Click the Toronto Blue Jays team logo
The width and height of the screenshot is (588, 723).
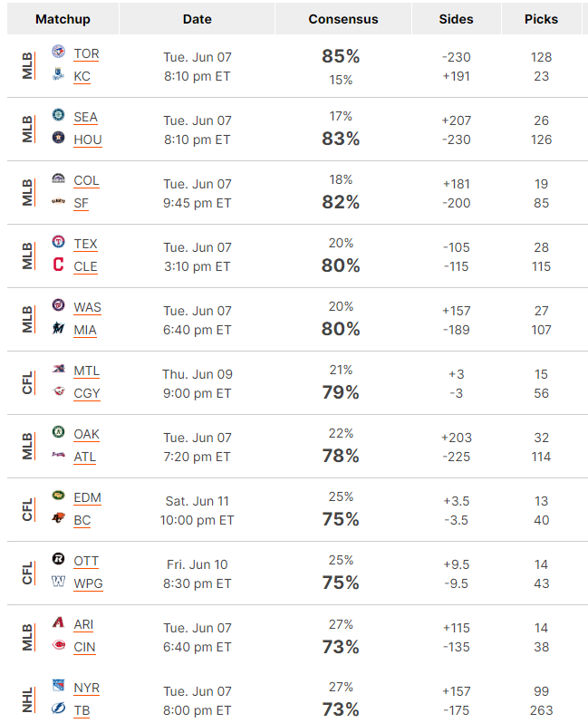point(58,51)
